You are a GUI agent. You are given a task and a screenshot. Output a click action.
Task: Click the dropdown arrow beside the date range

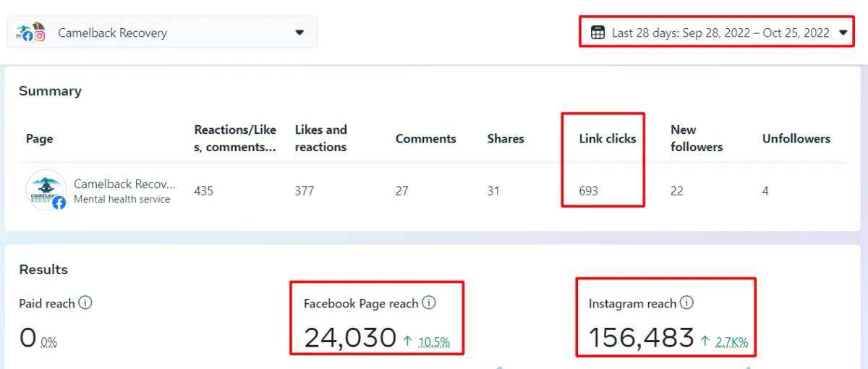tap(843, 33)
